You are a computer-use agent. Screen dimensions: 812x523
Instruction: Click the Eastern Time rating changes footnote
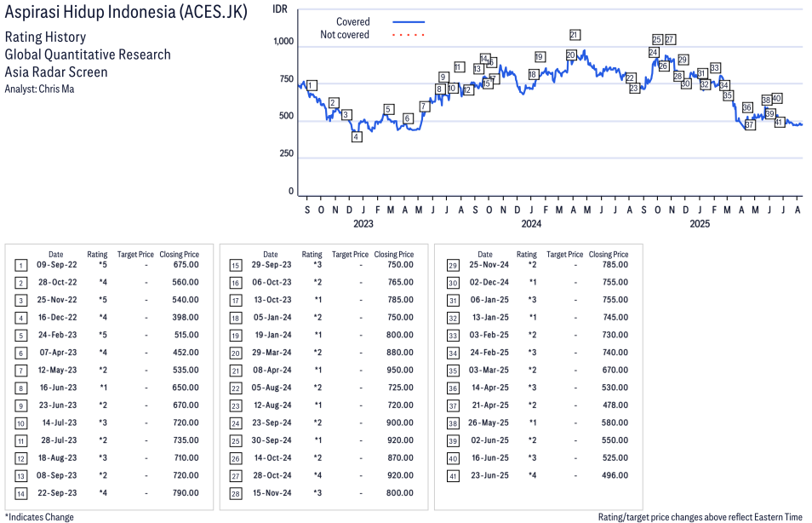(700, 517)
